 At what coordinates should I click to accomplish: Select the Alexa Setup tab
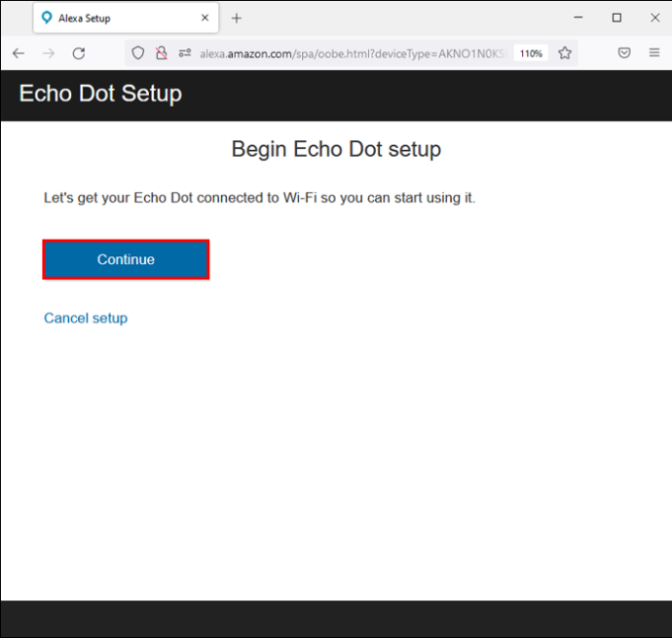click(x=126, y=18)
